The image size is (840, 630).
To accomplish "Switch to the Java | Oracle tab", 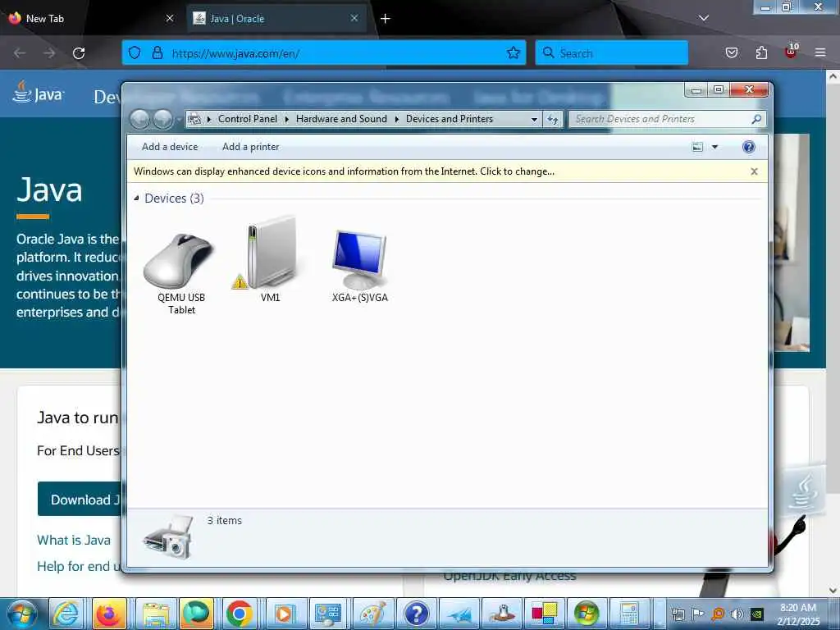I will click(x=276, y=18).
